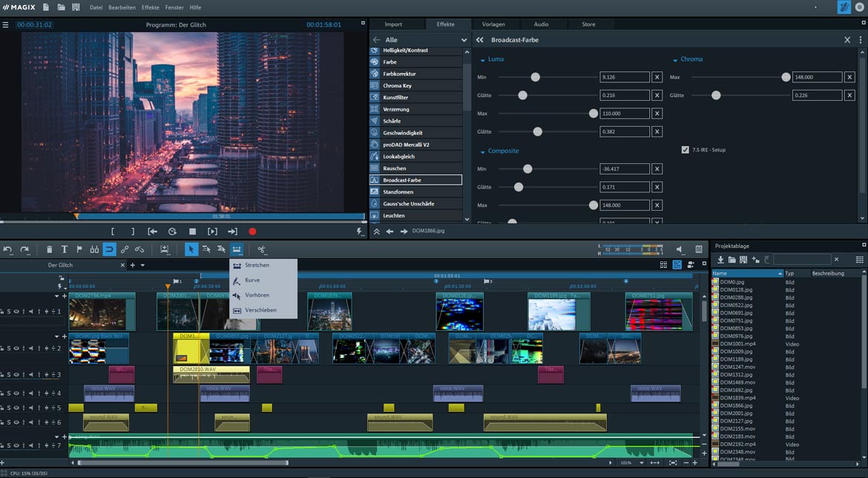Screen dimensions: 868x478
Task: Click the Luma Min value field 9.126
Action: 625,77
